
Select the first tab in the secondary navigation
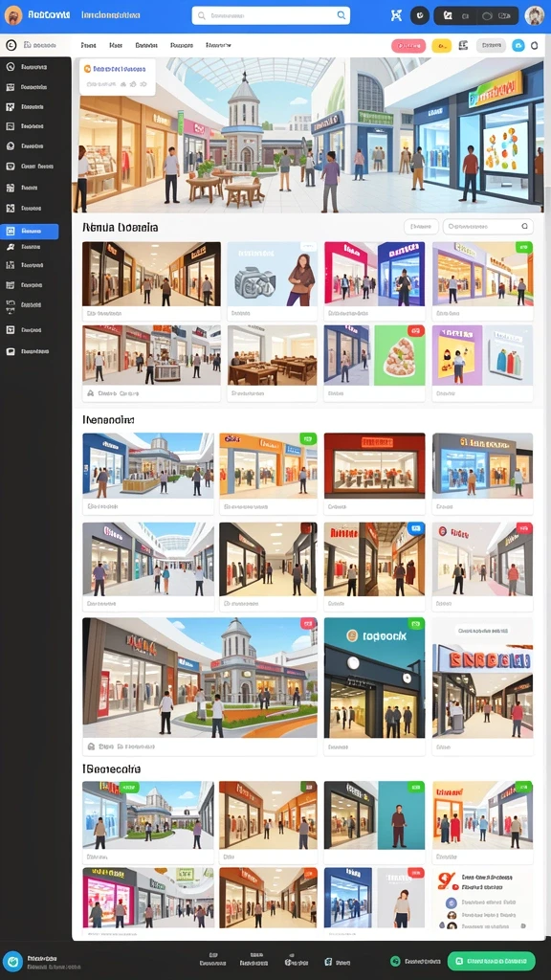pos(89,46)
